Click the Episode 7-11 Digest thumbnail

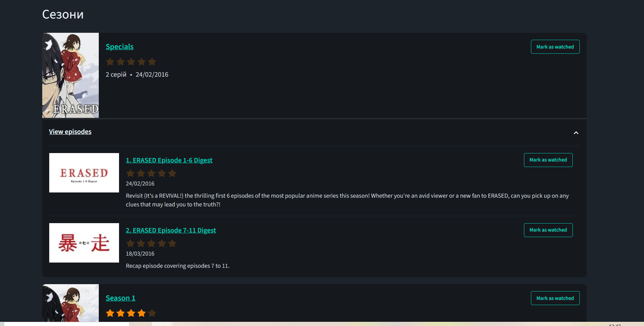84,243
